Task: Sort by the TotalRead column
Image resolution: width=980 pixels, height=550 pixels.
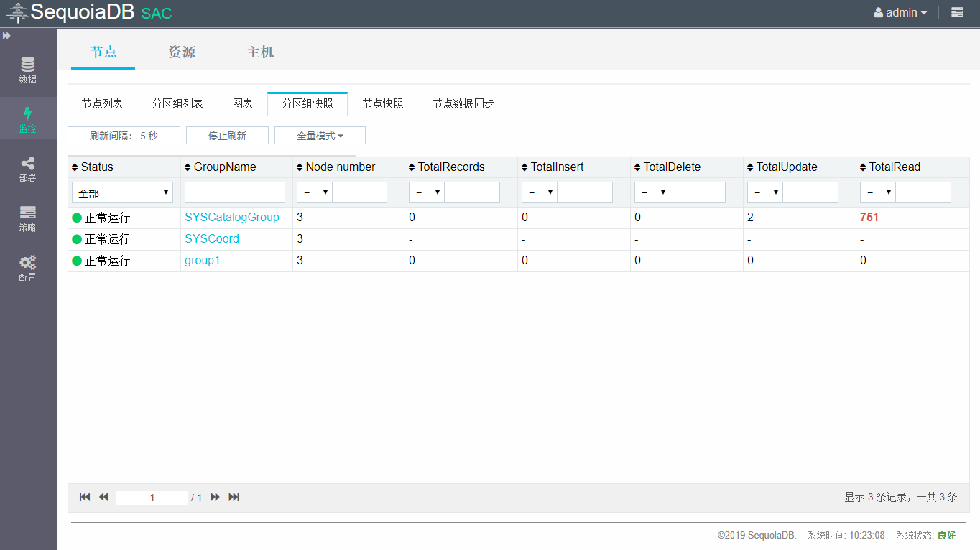Action: coord(894,167)
